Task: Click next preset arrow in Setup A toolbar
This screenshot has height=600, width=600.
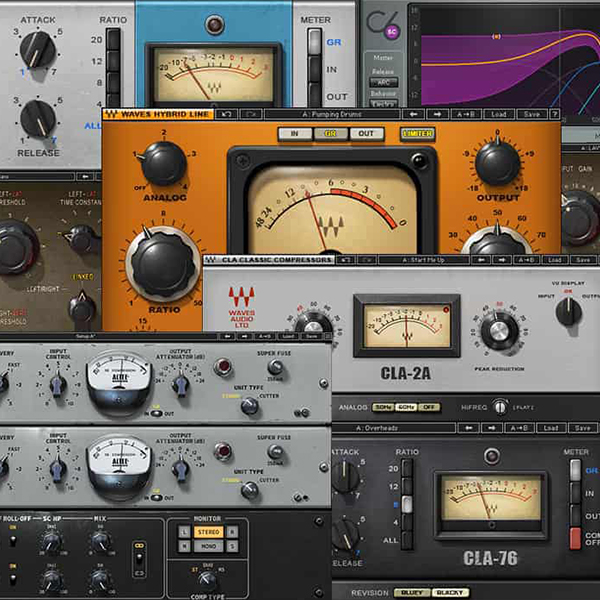Action: [x=245, y=336]
